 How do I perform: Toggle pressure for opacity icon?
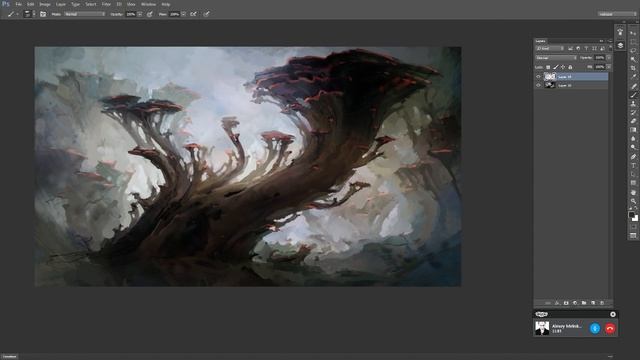point(149,14)
